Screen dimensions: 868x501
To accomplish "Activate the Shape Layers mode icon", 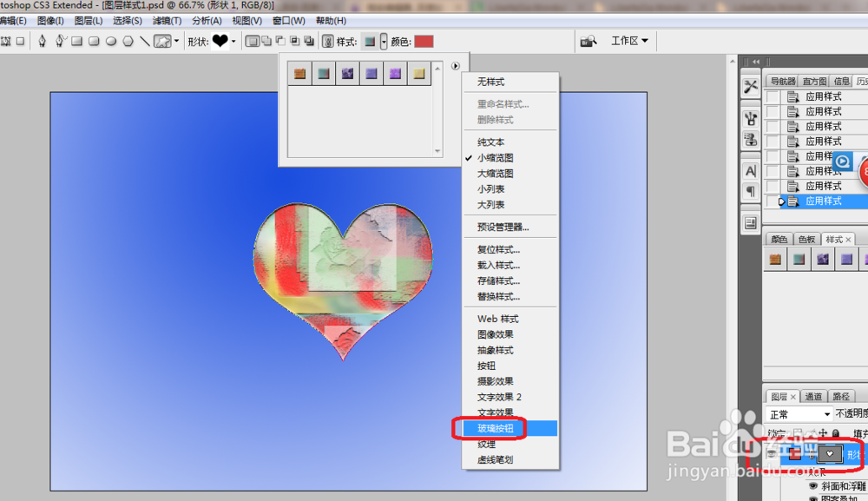I will point(5,41).
